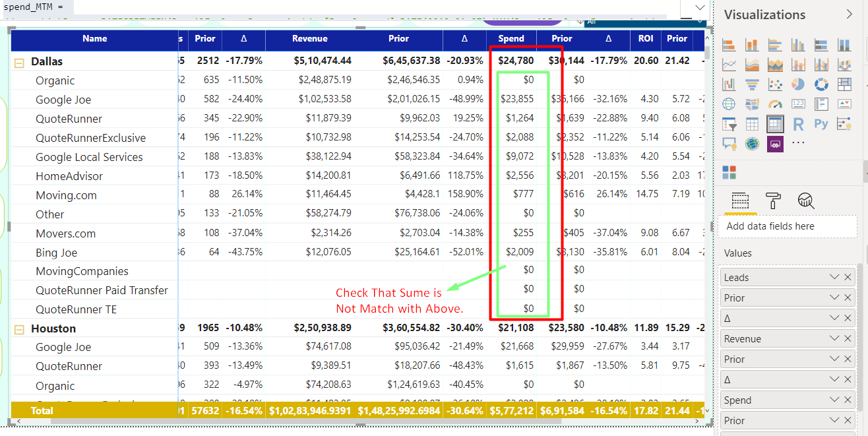Screen dimensions: 868x436
Task: Sort by the ROI column header
Action: click(646, 39)
